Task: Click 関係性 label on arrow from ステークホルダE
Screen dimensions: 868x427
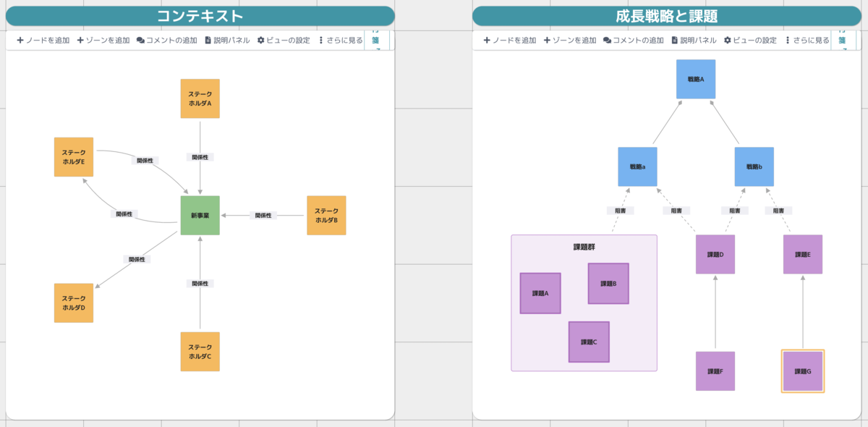Action: tap(145, 161)
